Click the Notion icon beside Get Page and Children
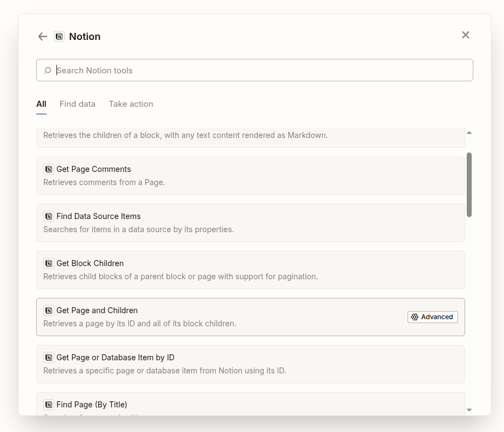The width and height of the screenshot is (504, 432). [49, 310]
